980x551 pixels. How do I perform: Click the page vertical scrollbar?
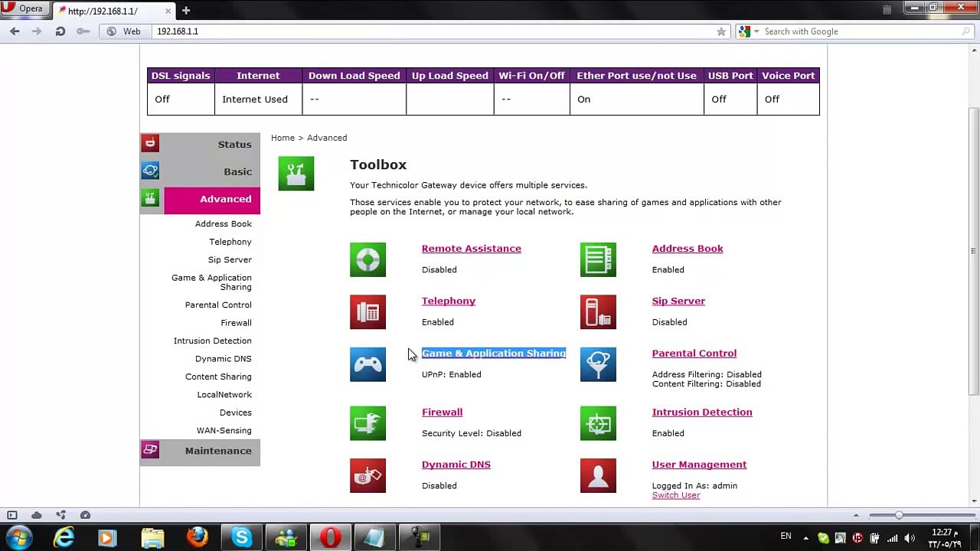[974, 253]
